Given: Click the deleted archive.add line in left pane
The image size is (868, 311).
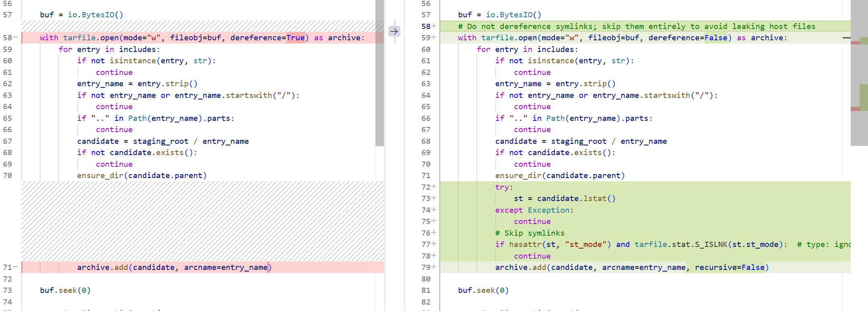Looking at the screenshot, I should [202, 267].
